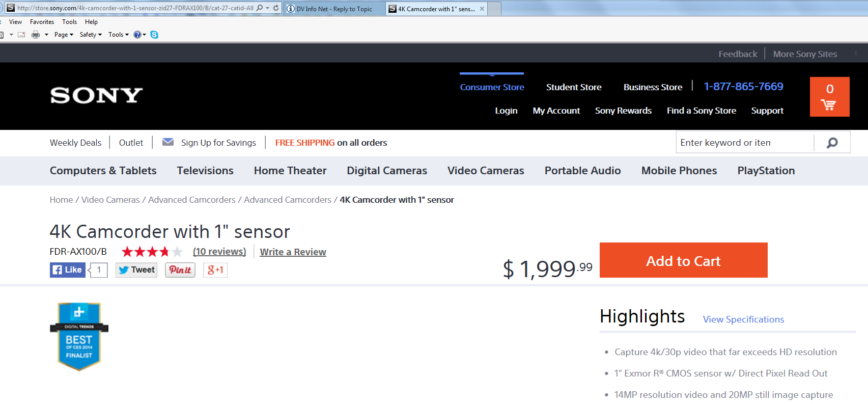Click the search magnifier icon in Sony search box
Image resolution: width=868 pixels, height=404 pixels.
click(x=832, y=143)
